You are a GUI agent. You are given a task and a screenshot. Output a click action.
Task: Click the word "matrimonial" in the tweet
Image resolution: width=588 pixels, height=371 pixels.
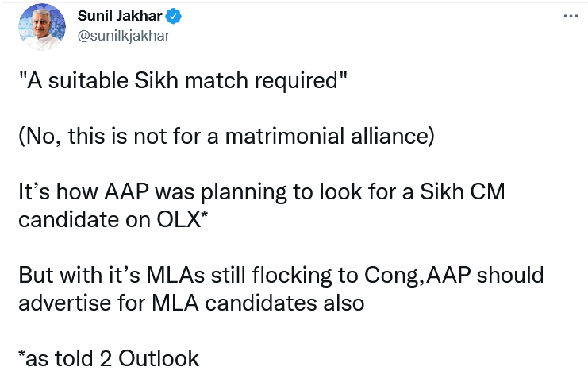(x=284, y=136)
